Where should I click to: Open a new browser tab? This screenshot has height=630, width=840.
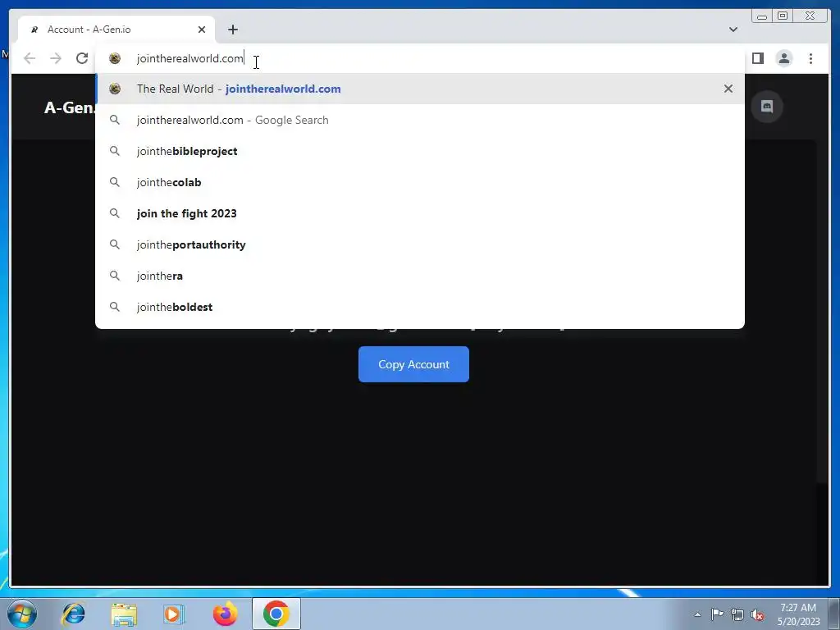point(232,30)
